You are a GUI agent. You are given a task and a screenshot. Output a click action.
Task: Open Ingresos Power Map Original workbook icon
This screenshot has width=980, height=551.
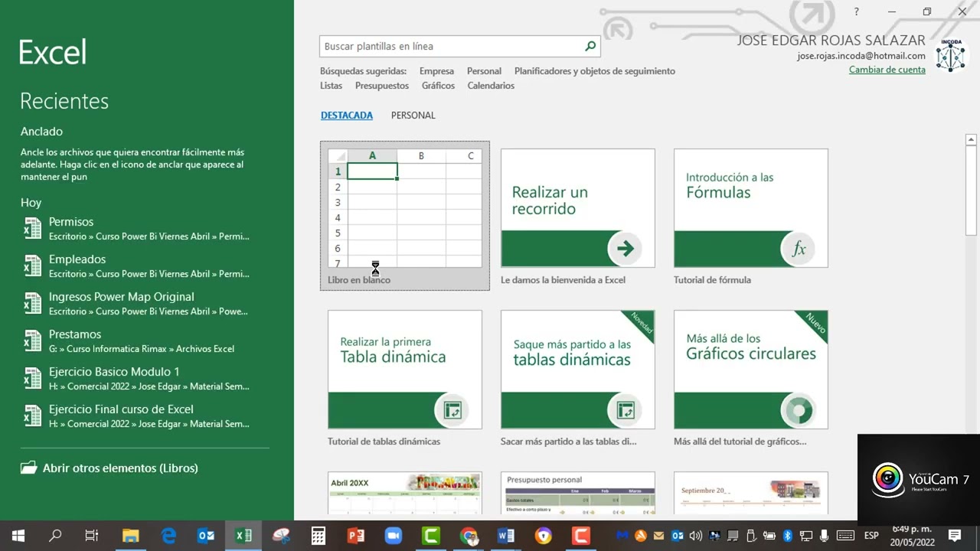[x=32, y=304]
